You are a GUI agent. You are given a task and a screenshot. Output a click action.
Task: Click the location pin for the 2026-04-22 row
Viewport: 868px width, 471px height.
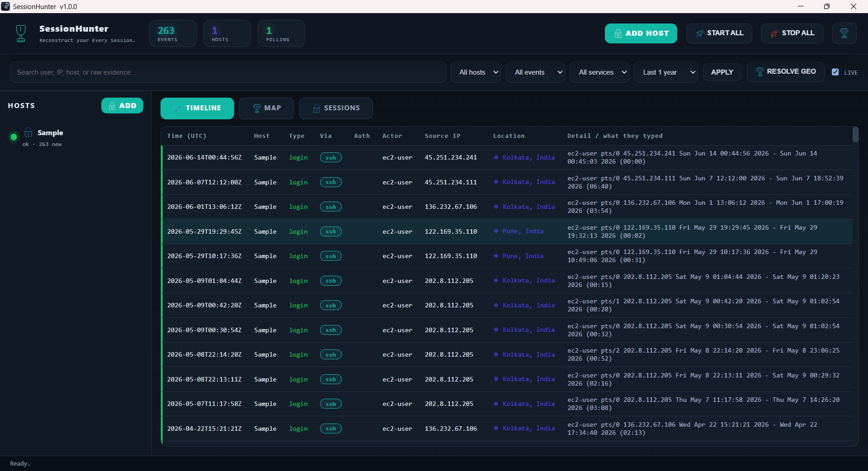[496, 428]
